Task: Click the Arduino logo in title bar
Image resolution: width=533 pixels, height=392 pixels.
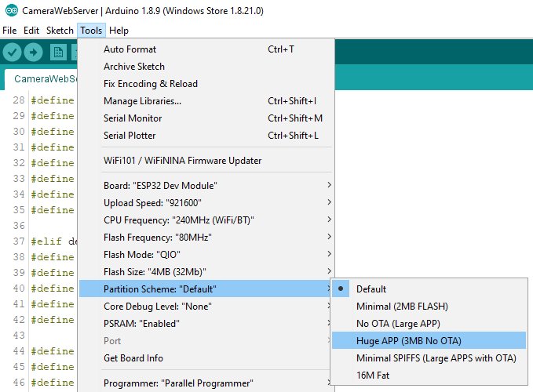Action: click(9, 11)
